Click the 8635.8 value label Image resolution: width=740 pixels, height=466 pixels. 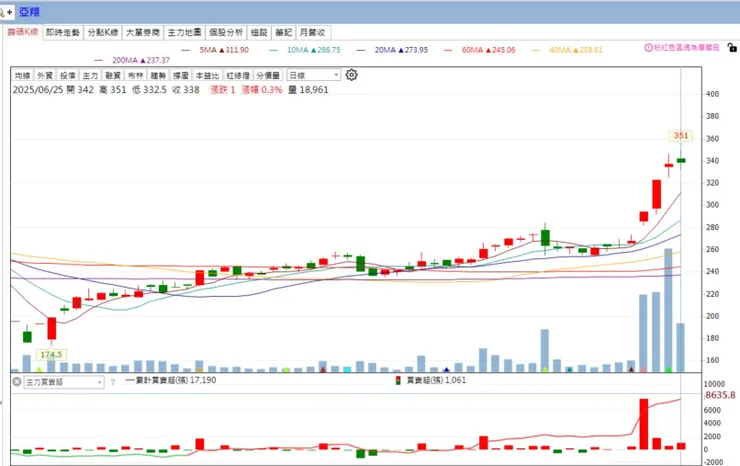721,395
